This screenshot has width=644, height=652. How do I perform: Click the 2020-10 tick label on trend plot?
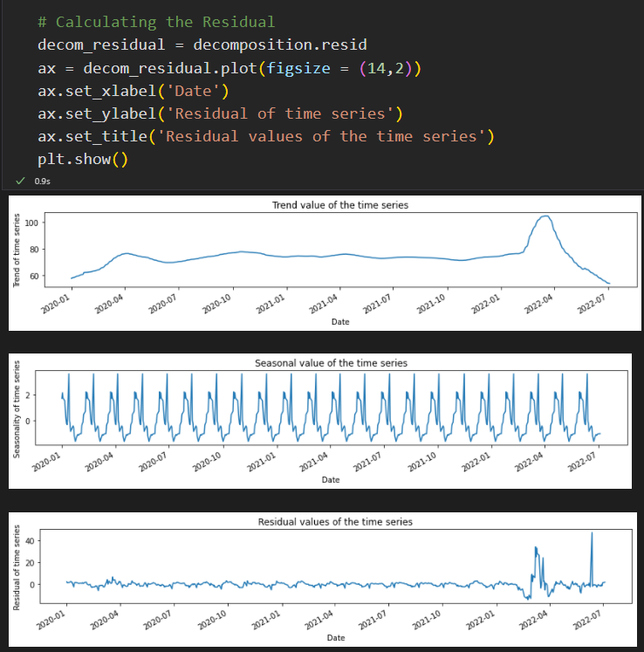[216, 305]
